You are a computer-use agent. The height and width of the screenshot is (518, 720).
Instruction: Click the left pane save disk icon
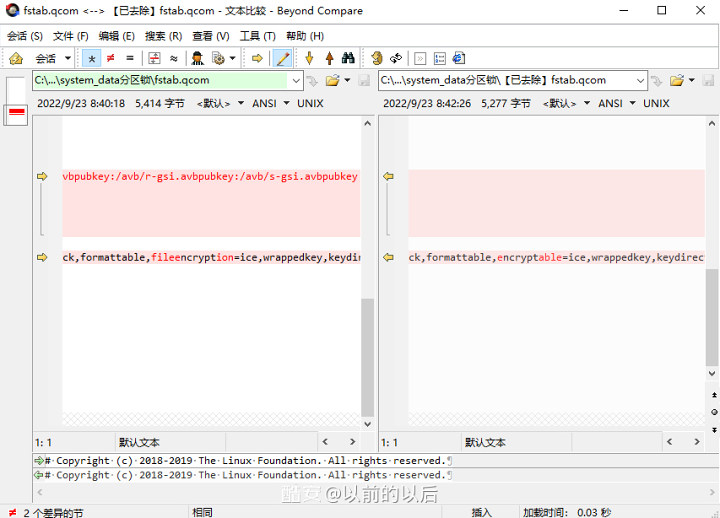pos(364,80)
